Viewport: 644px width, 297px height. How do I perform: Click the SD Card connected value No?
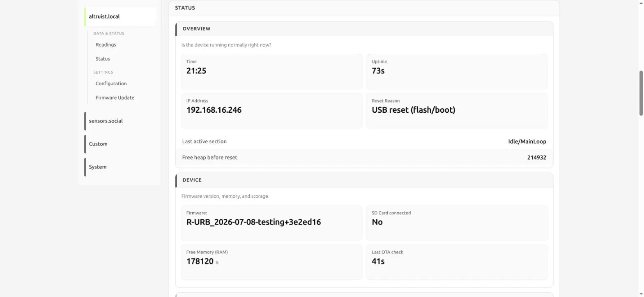377,222
